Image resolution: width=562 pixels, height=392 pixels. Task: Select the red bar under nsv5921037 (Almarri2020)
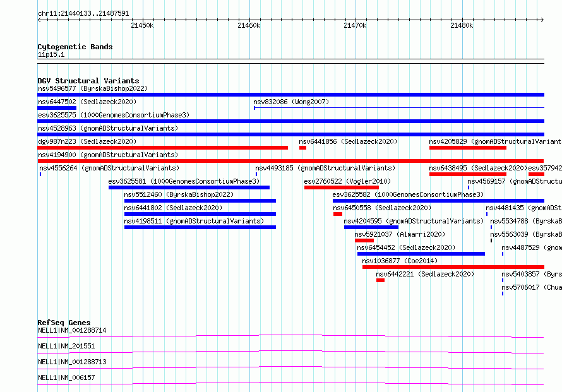[x=364, y=241]
